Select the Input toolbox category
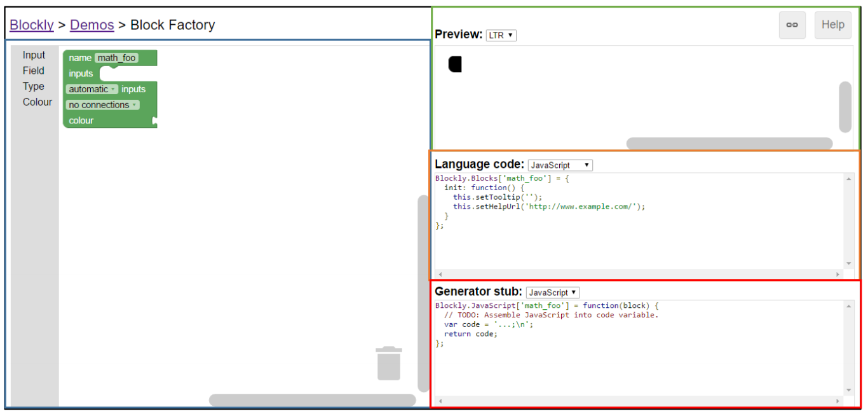Image resolution: width=868 pixels, height=416 pixels. tap(34, 55)
